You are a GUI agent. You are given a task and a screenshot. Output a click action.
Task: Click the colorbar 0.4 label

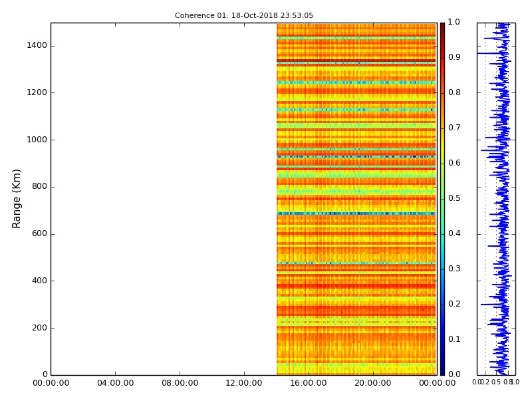(x=454, y=233)
